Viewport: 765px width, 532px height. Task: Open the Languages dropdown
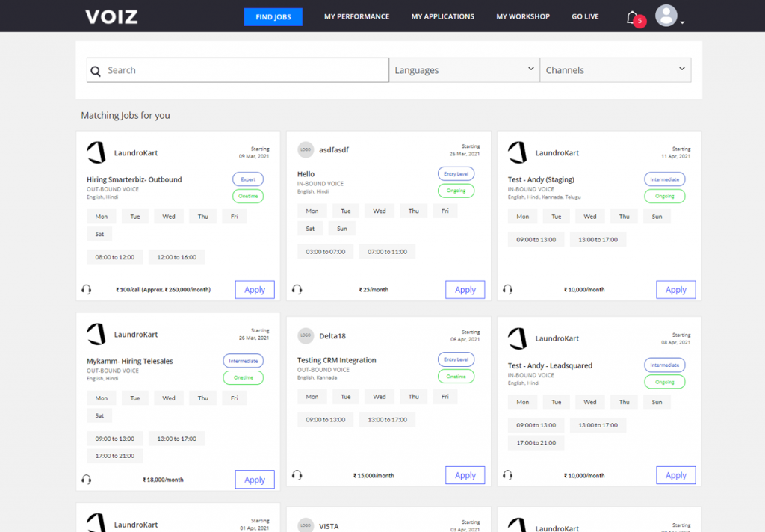tap(465, 69)
